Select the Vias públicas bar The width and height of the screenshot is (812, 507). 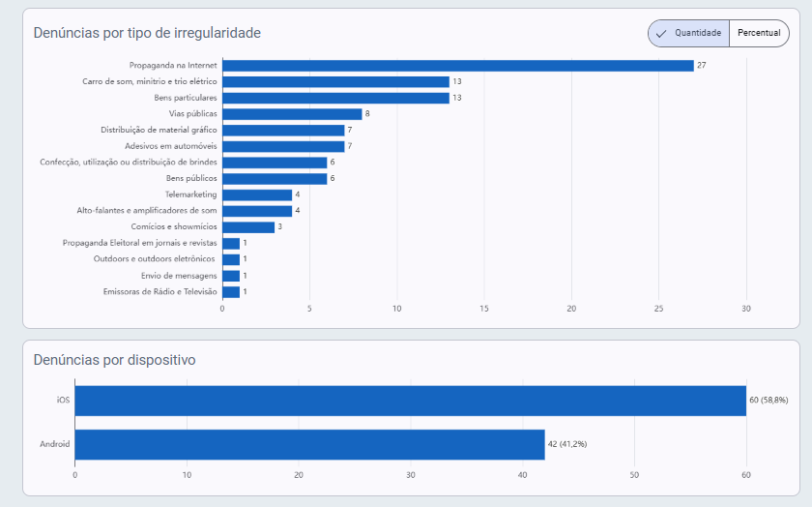pyautogui.click(x=292, y=114)
